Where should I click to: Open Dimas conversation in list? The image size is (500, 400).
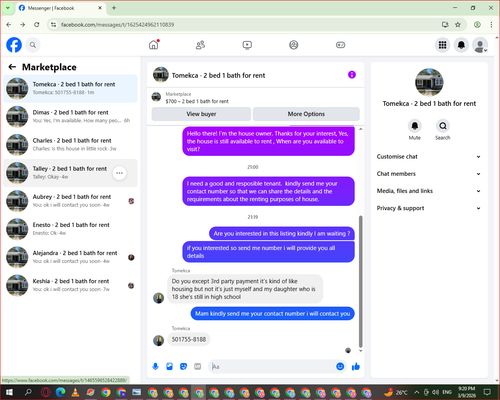(70, 117)
